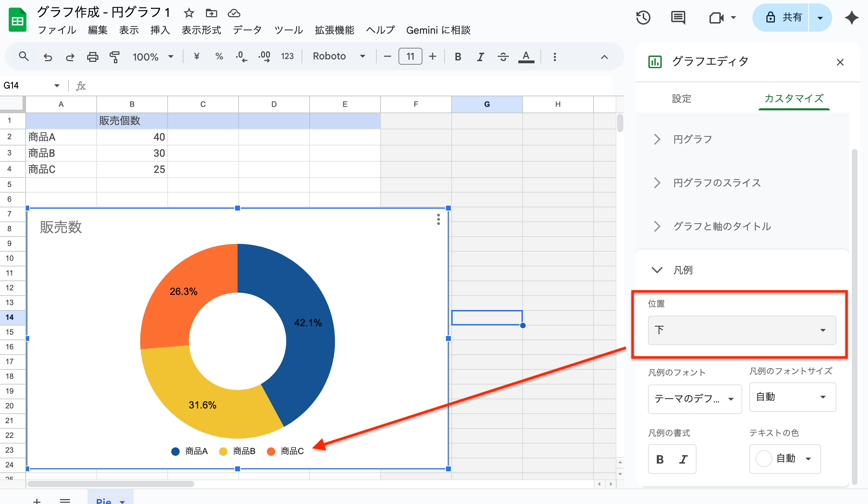The width and height of the screenshot is (868, 504).
Task: Expand 円グラフのスライス section
Action: 717,183
